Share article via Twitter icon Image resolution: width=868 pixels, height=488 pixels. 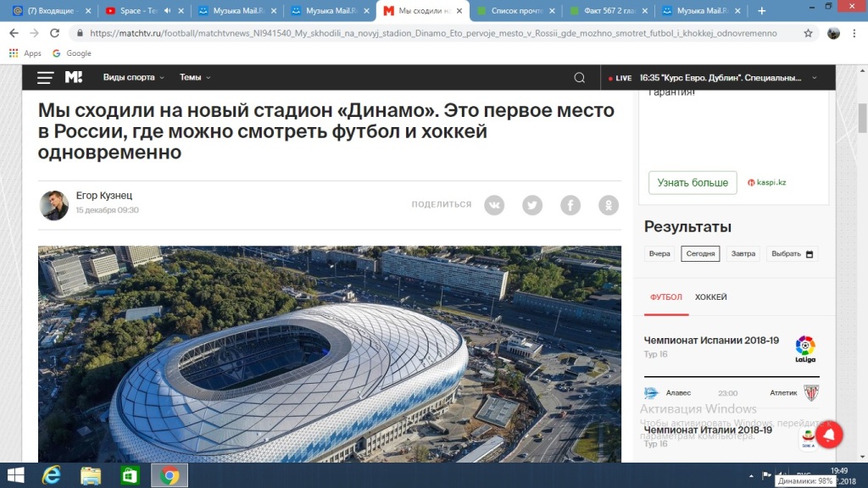pyautogui.click(x=532, y=205)
